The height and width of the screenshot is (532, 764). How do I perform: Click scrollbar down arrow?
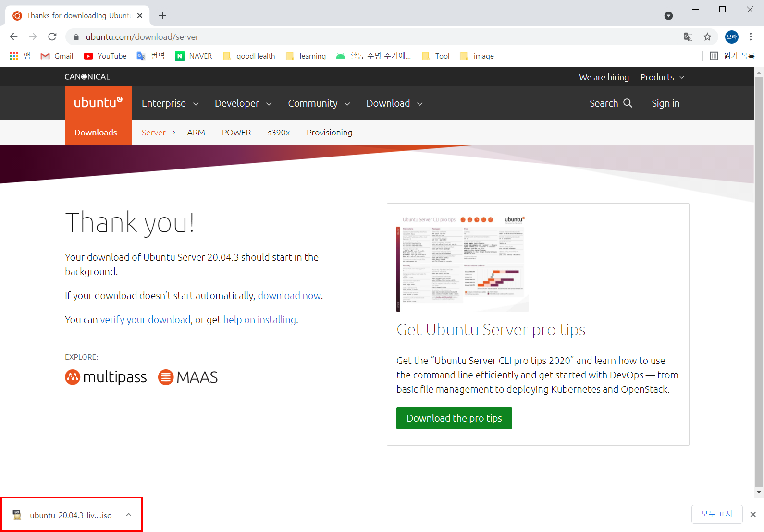point(759,492)
